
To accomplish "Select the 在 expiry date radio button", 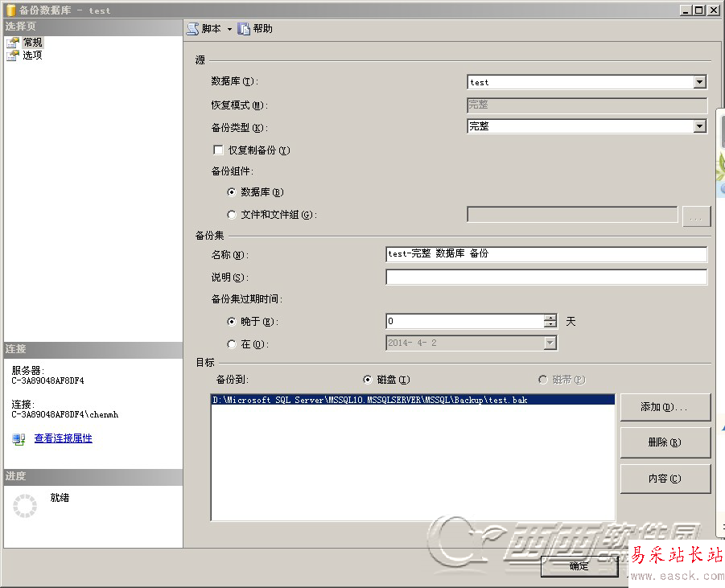I will [x=232, y=344].
